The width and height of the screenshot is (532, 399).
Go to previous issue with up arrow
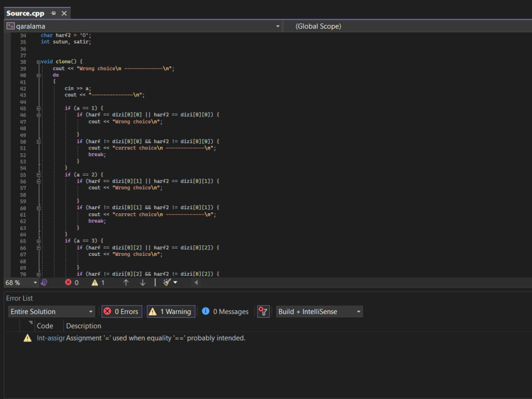coord(126,282)
